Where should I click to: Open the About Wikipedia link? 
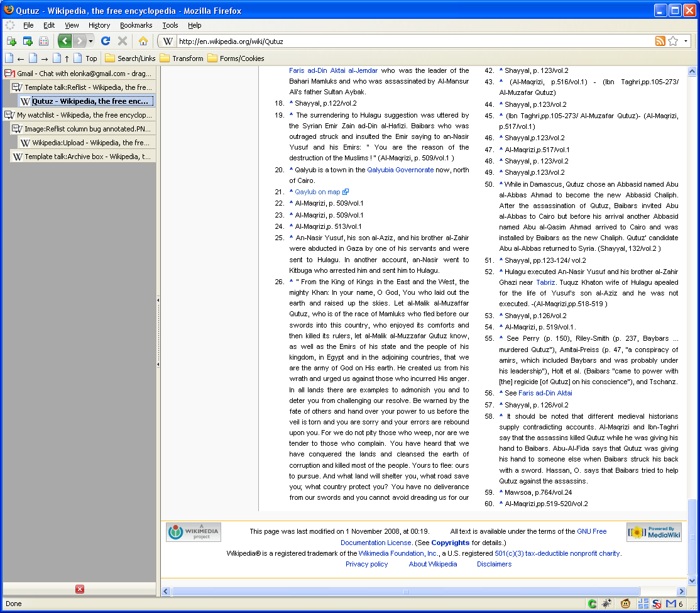[x=433, y=564]
